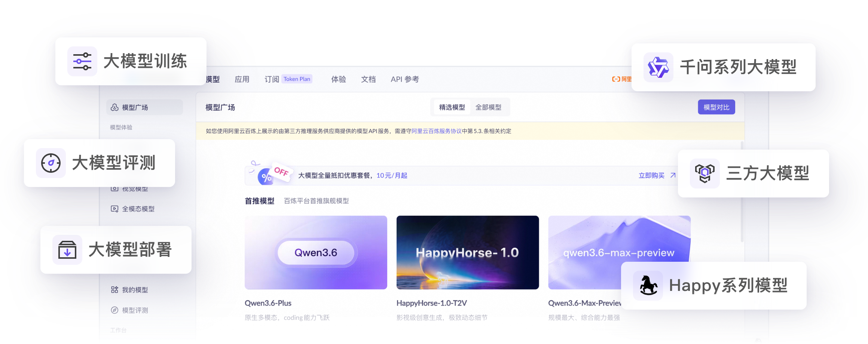Click the 三方大模型 card label
This screenshot has height=344, width=868.
(768, 173)
